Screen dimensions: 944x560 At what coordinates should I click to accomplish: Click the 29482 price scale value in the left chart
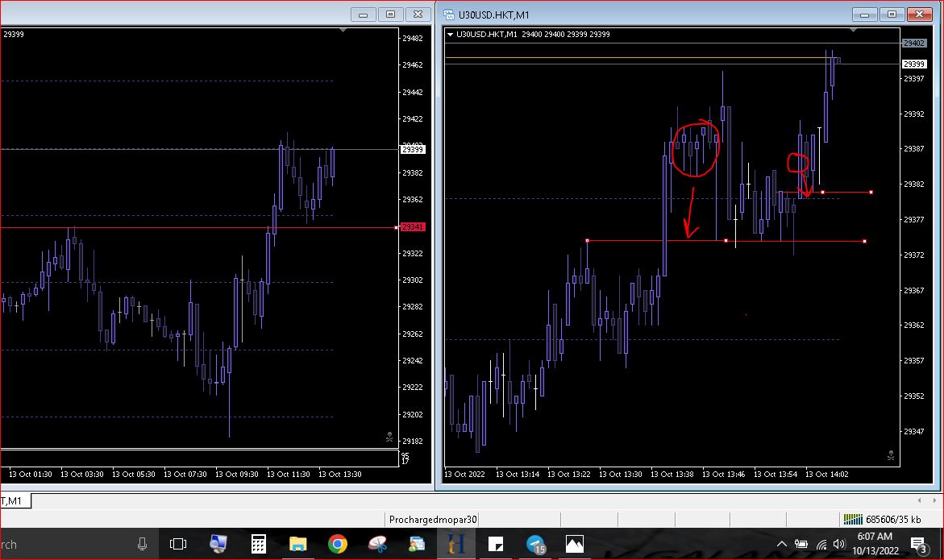coord(413,38)
